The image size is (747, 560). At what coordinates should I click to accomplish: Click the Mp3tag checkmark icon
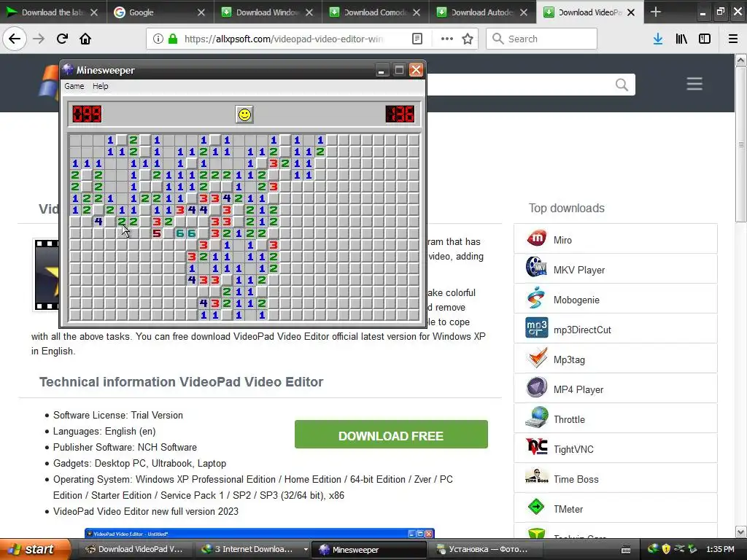538,357
